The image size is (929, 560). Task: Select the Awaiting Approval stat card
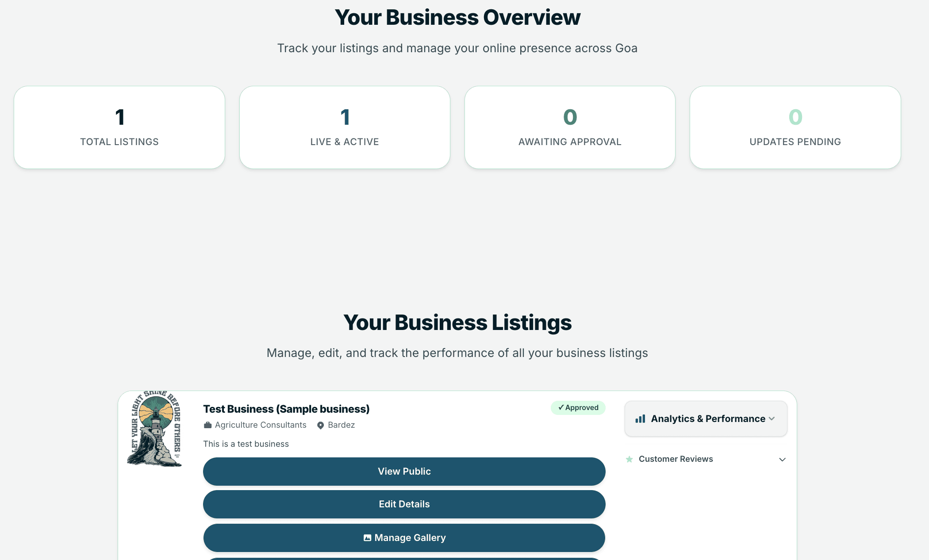570,127
